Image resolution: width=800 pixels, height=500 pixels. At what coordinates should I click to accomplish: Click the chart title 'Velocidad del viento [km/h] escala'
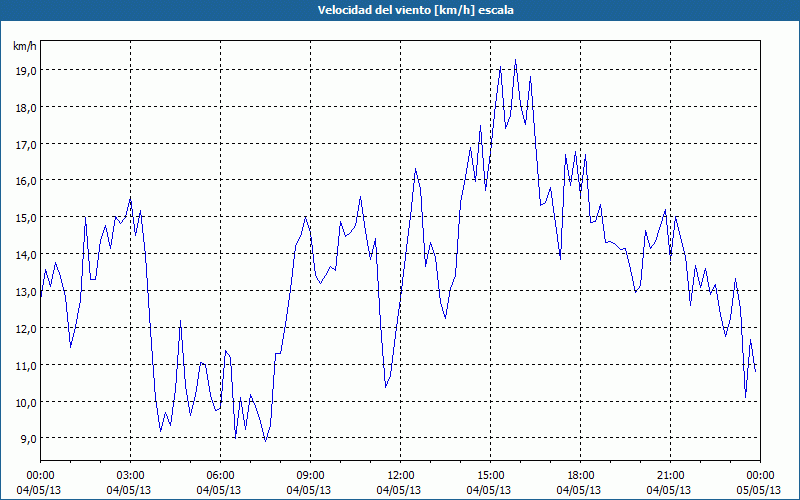[415, 10]
